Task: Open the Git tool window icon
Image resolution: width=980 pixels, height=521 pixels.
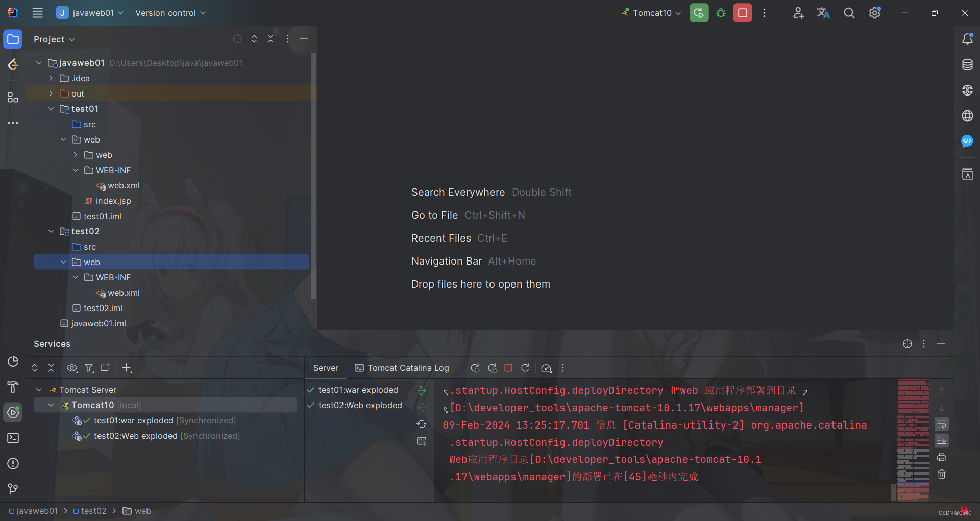Action: click(13, 489)
